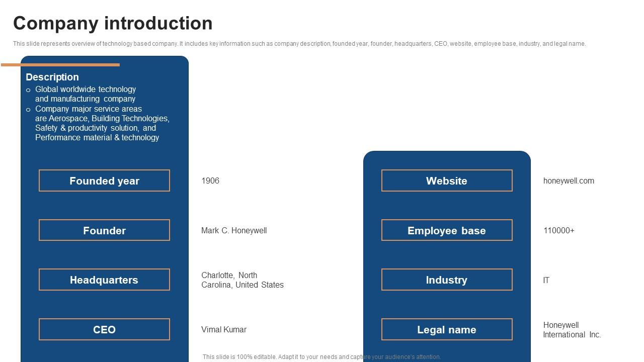Select the Legal name label box

pos(447,329)
